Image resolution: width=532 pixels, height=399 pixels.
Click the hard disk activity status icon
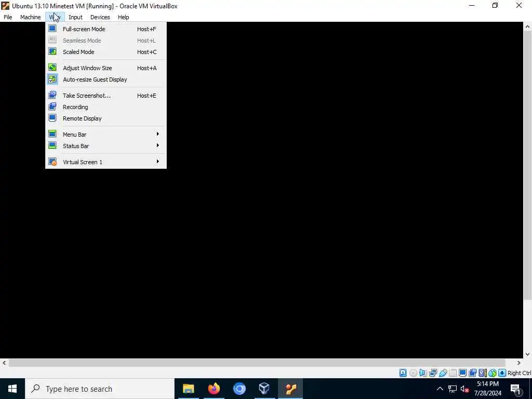(x=403, y=373)
